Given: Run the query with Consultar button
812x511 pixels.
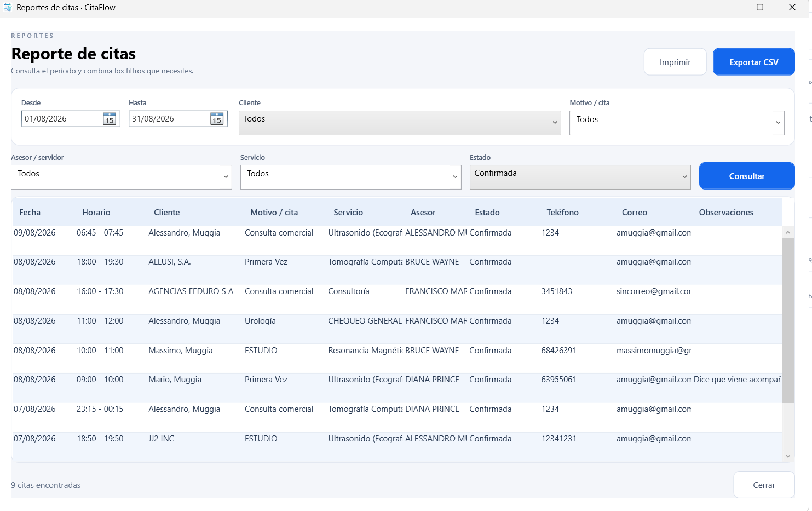Looking at the screenshot, I should click(747, 176).
